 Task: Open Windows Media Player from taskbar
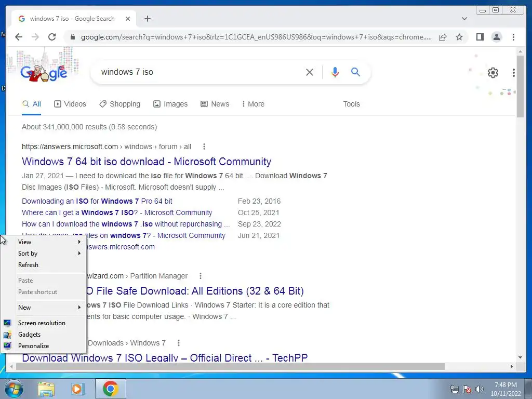click(x=78, y=389)
